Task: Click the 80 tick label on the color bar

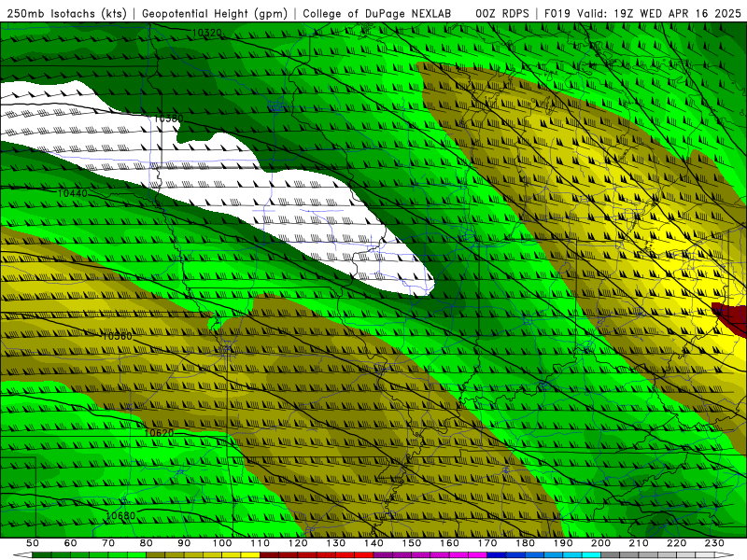Action: (x=147, y=543)
